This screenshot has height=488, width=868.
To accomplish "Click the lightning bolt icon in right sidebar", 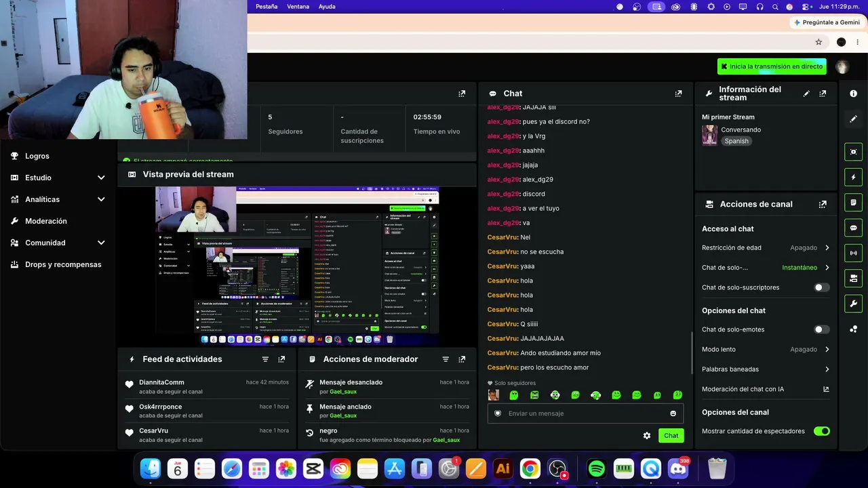I will 854,177.
